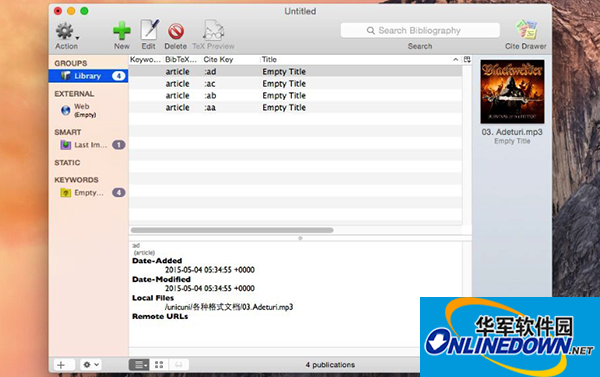
Task: Click the local file path 03.Adeturi.mp3
Action: pos(229,307)
